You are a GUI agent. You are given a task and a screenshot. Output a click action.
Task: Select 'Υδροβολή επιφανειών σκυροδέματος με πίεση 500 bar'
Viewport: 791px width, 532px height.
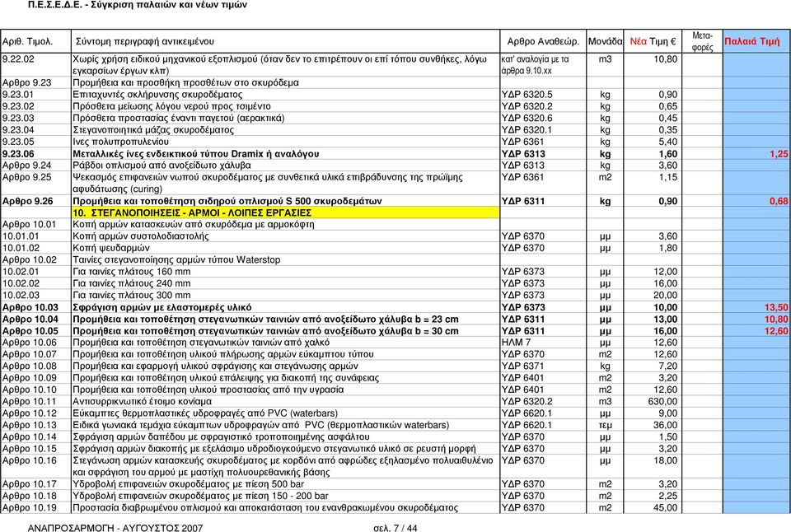point(188,484)
